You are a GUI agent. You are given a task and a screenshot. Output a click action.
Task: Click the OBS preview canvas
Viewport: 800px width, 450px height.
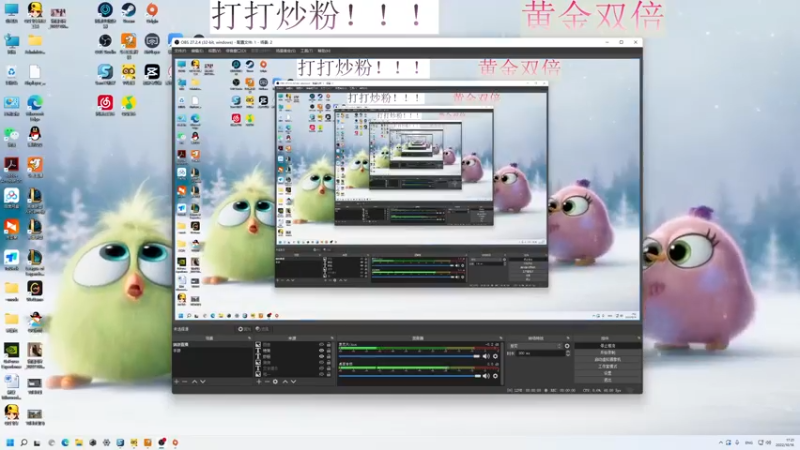coord(407,189)
